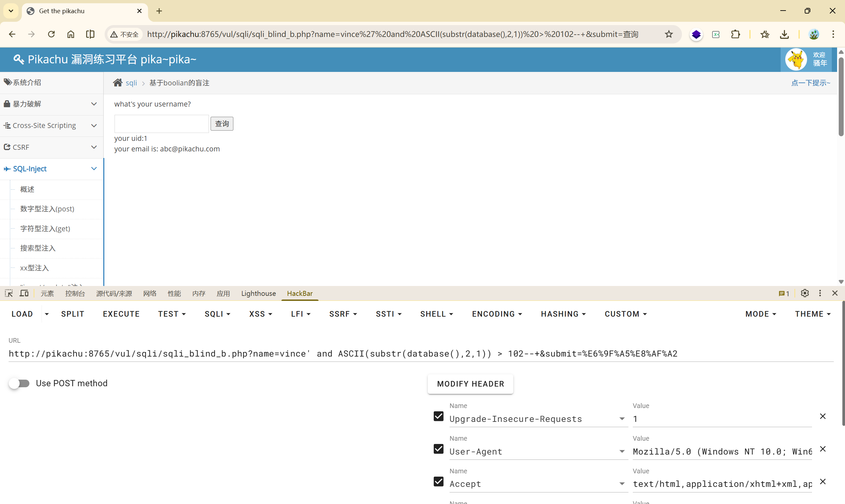The height and width of the screenshot is (504, 845).
Task: Click the browser reload icon
Action: point(51,34)
